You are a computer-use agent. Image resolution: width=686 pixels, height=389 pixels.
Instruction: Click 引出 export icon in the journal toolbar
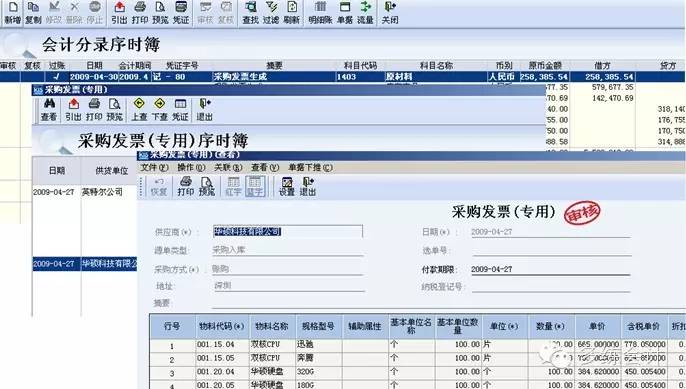point(119,12)
